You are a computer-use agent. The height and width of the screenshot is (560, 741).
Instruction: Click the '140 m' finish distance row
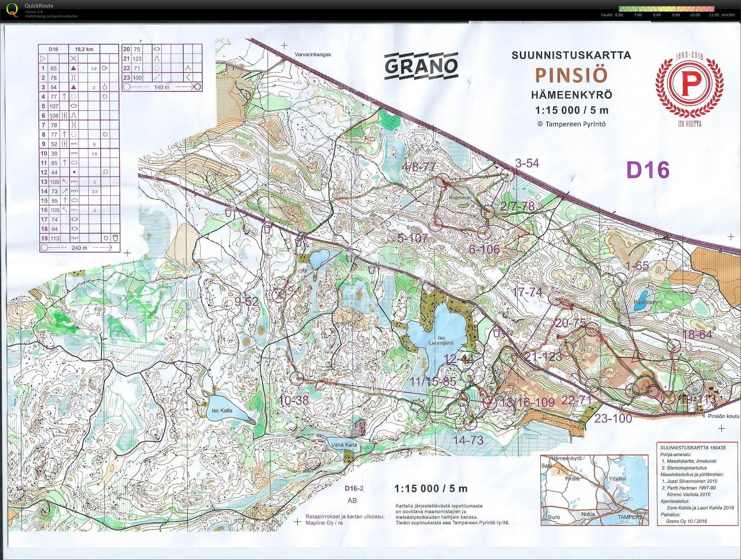pyautogui.click(x=162, y=87)
